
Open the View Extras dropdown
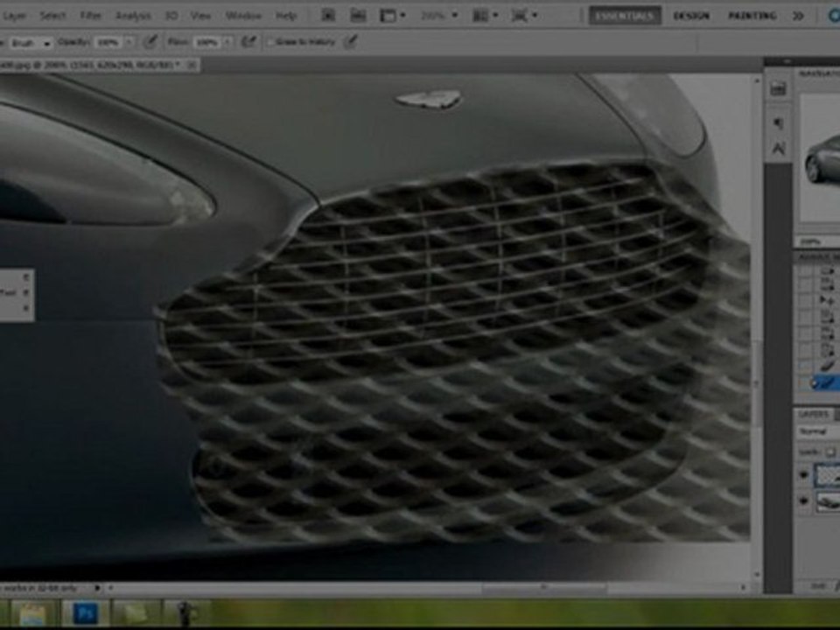393,16
